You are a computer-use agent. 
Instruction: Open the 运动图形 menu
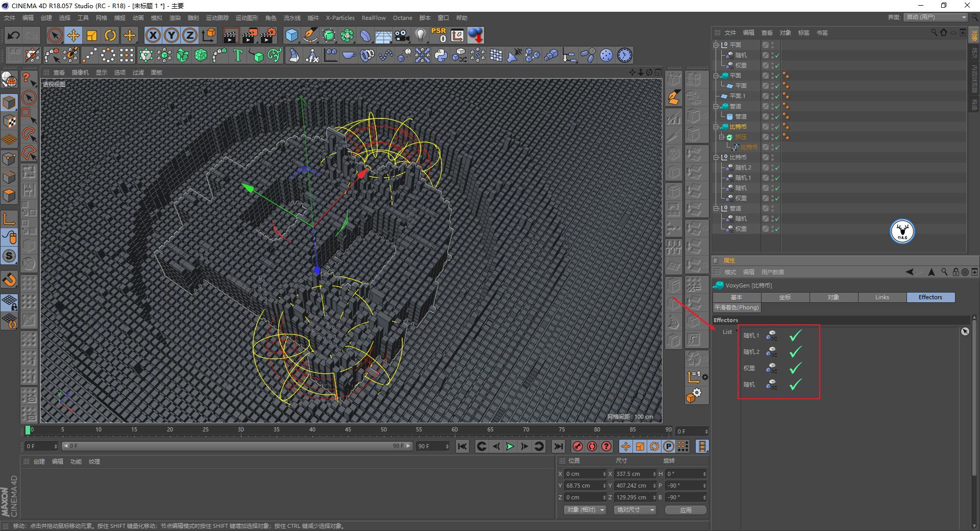tap(247, 18)
